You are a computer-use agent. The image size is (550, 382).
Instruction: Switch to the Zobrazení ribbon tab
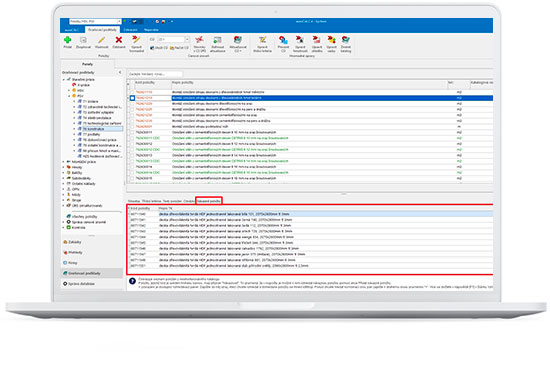click(130, 30)
